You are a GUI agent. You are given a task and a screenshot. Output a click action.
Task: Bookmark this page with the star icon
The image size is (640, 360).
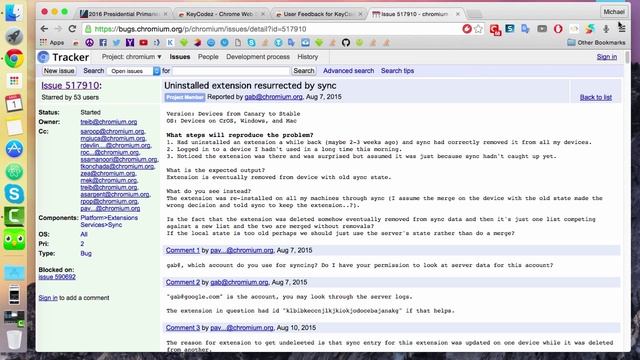(478, 29)
